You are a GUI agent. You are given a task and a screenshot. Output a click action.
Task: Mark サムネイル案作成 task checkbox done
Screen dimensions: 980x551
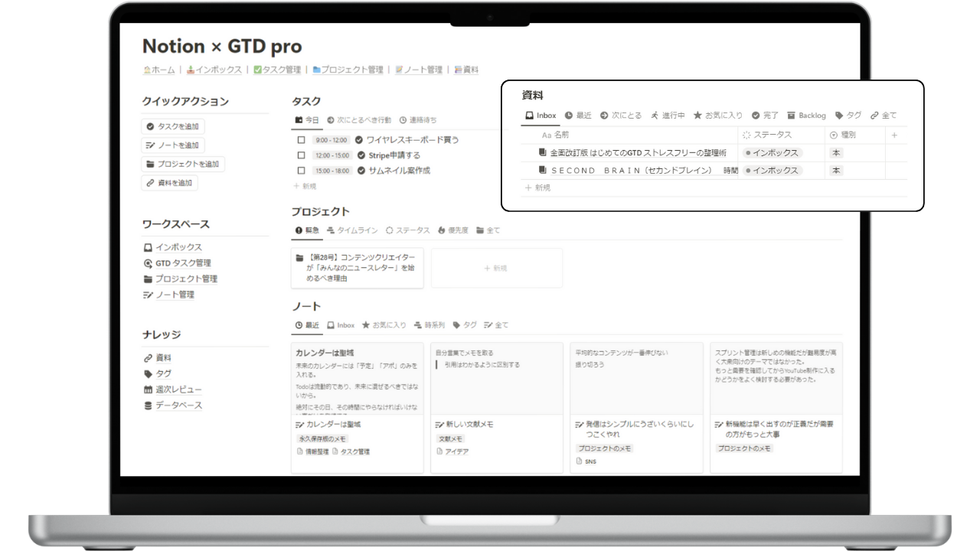[301, 171]
